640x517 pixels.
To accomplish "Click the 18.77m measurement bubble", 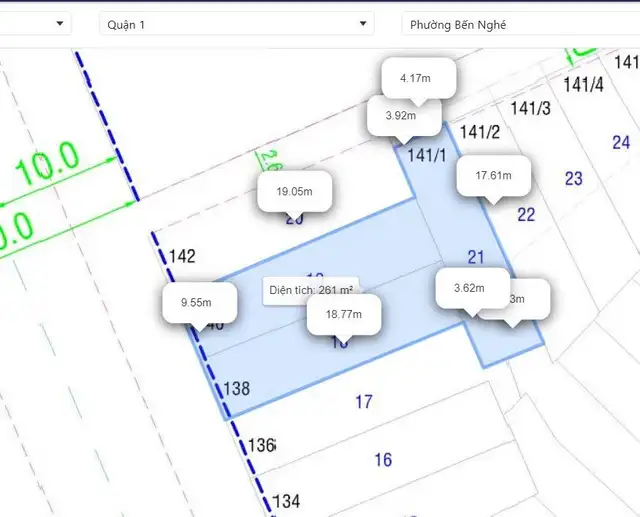I will 344,315.
